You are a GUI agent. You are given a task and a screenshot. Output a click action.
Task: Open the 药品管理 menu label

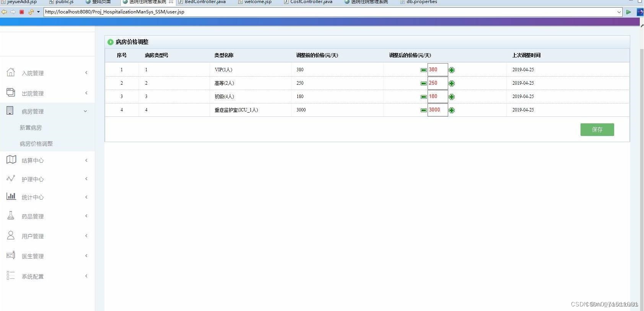pos(33,216)
